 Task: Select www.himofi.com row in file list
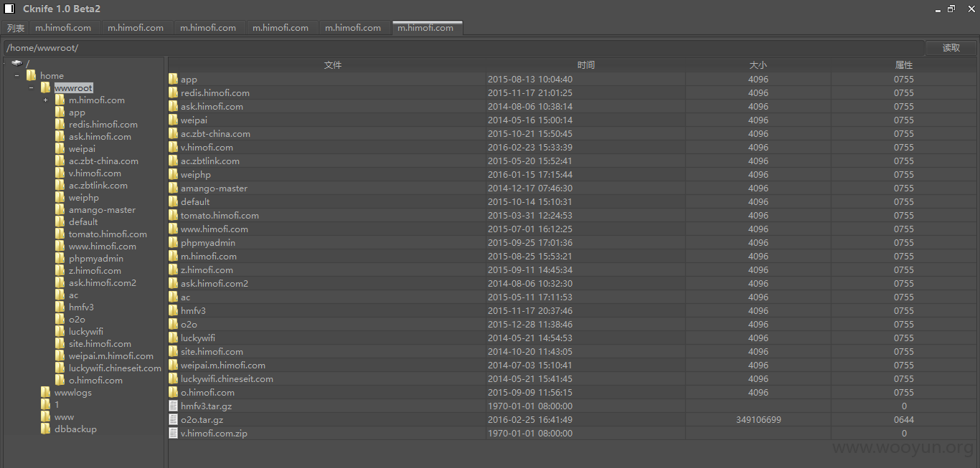[x=573, y=229]
